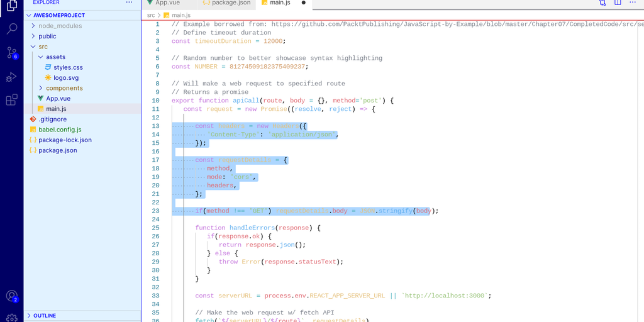Click response.statusText on line 29
Image resolution: width=644 pixels, height=322 pixels.
pyautogui.click(x=300, y=262)
